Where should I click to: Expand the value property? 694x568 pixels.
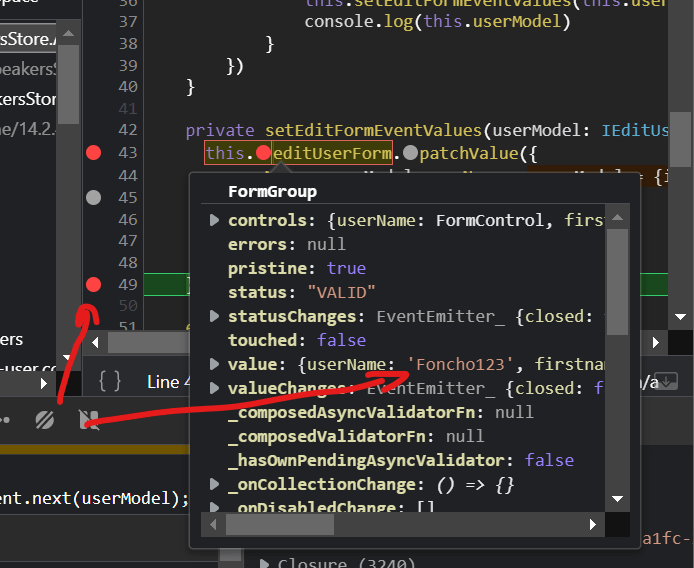pos(214,364)
